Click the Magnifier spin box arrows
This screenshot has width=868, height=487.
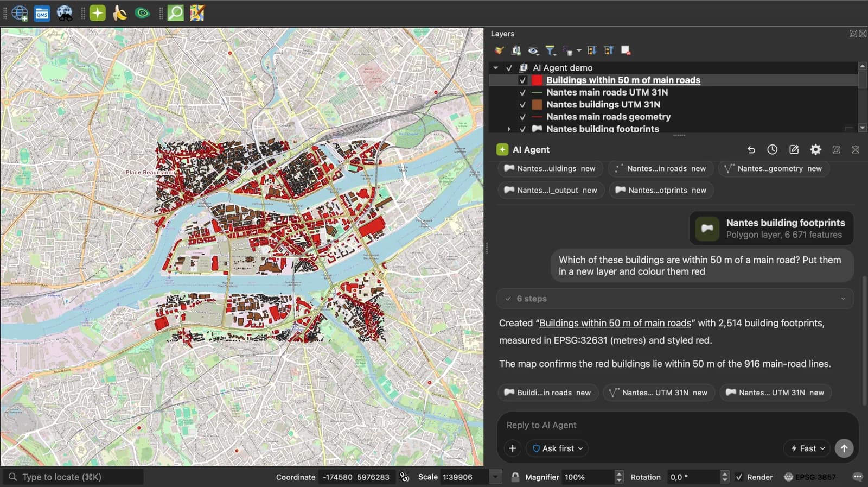click(x=619, y=477)
